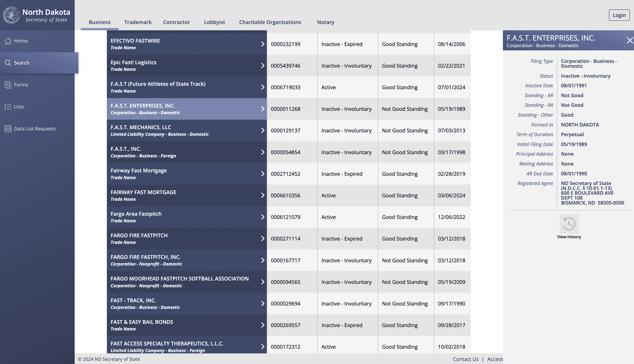This screenshot has width=634, height=364.
Task: Click the Home house icon in sidebar
Action: (x=8, y=41)
